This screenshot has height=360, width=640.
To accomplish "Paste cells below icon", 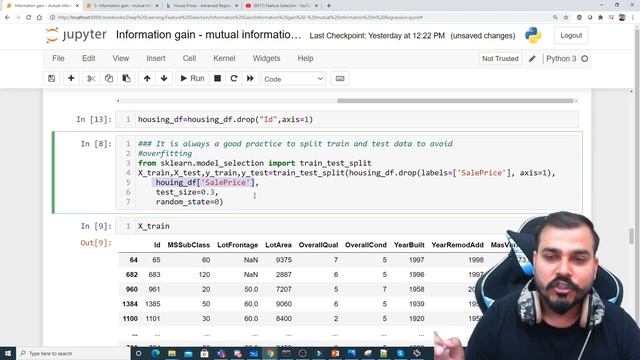I will 126,78.
